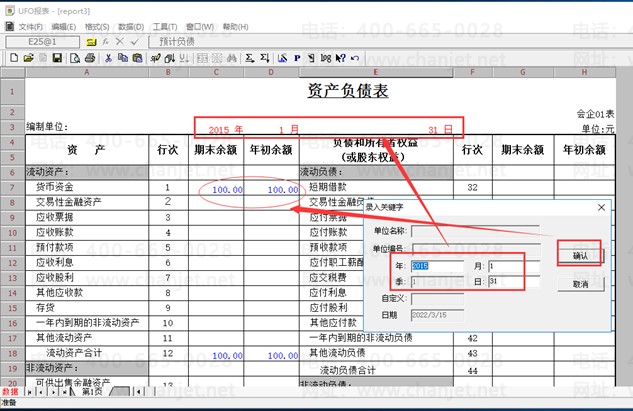Image resolution: width=633 pixels, height=411 pixels.
Task: Print the report with the printer icon
Action: (x=90, y=58)
